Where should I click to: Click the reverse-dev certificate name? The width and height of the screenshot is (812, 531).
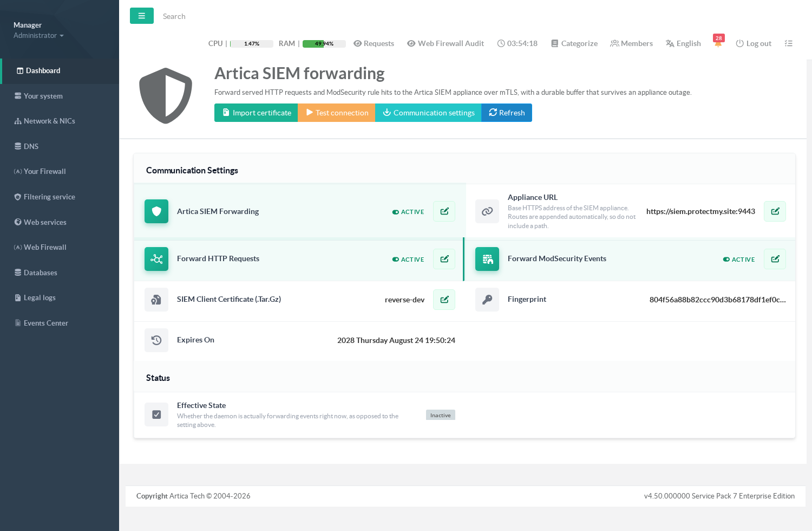point(405,300)
